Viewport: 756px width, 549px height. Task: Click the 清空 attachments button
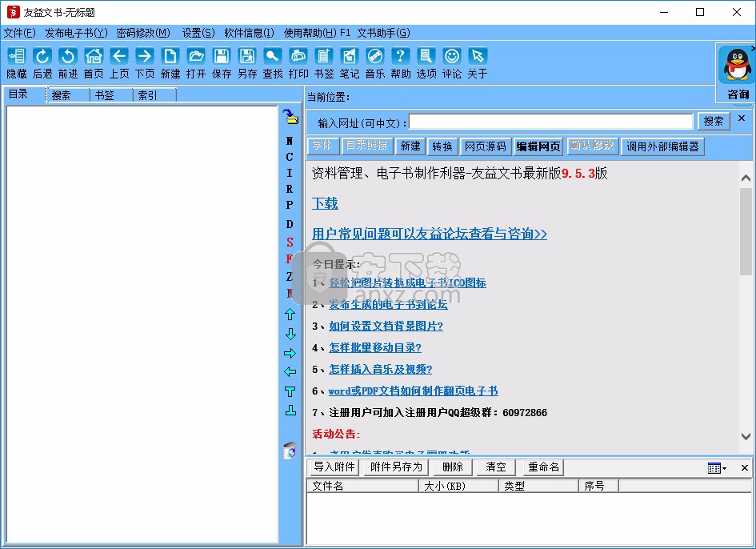pos(496,467)
